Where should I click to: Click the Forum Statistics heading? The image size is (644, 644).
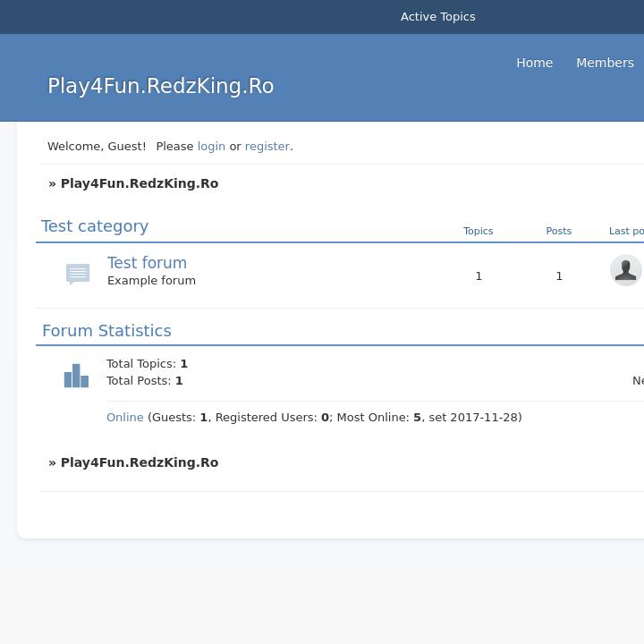point(106,331)
